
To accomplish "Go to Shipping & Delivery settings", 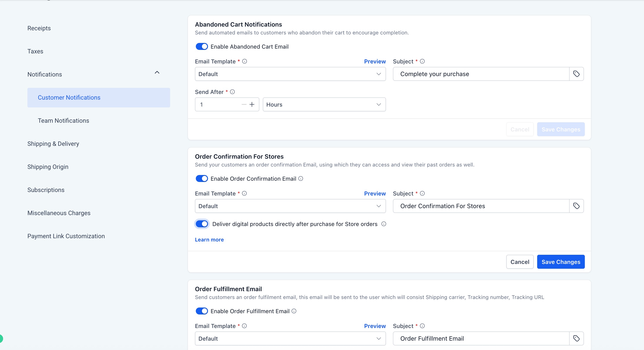I will click(x=53, y=144).
